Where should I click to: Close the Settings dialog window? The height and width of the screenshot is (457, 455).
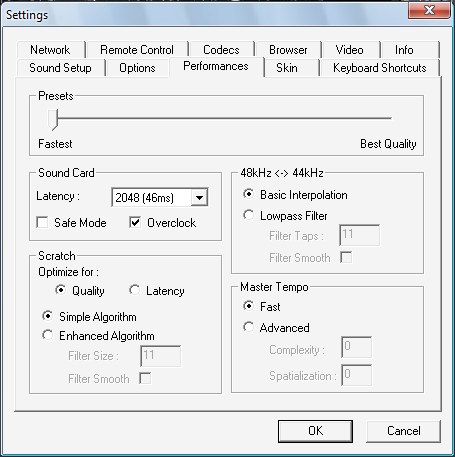coord(429,10)
